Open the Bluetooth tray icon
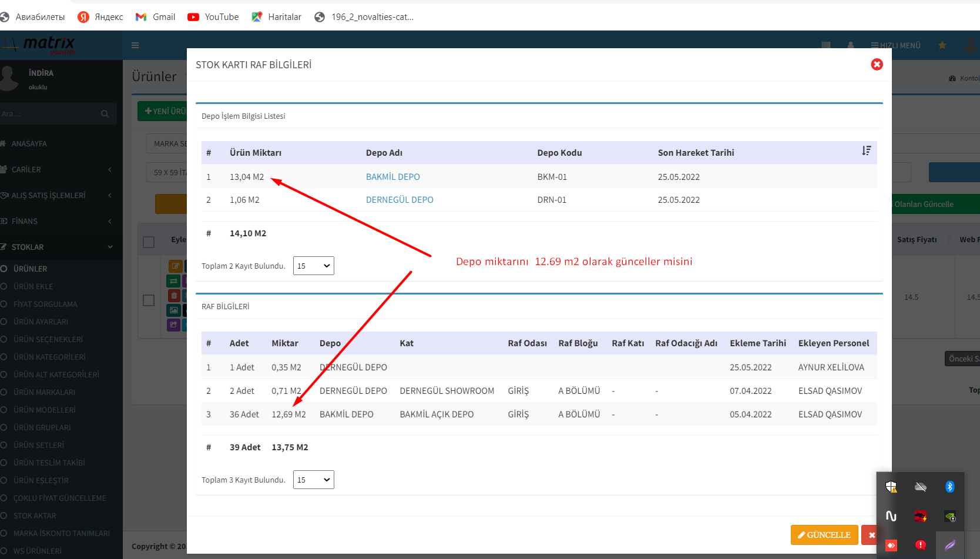Screen dimensions: 980x559 (x=949, y=487)
